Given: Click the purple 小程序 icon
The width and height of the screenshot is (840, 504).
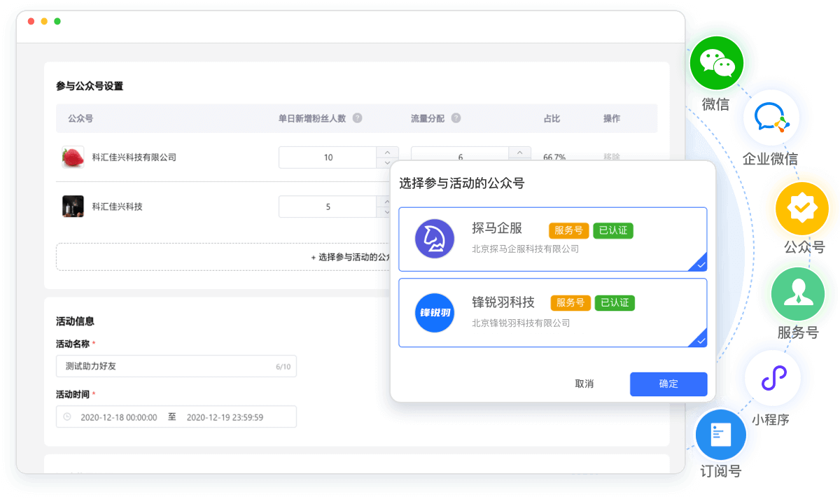Looking at the screenshot, I should click(773, 379).
